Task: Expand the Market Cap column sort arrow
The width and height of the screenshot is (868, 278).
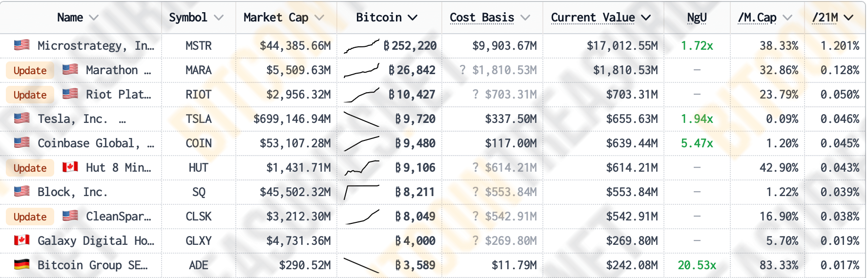Action: pos(319,18)
